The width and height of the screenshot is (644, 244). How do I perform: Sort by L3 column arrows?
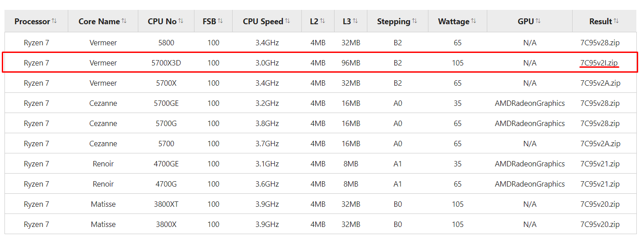[355, 21]
